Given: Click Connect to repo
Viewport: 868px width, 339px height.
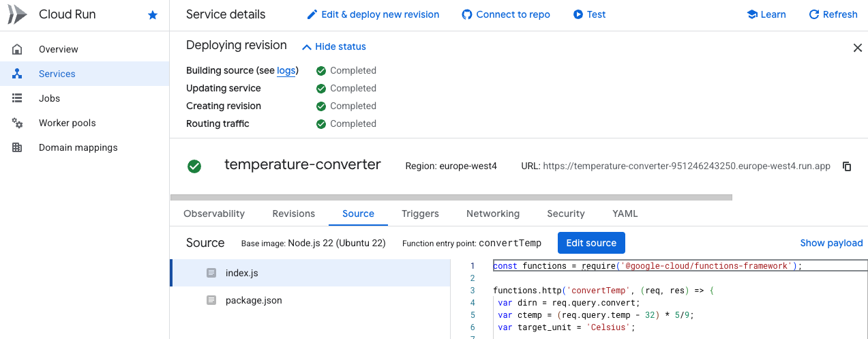Looking at the screenshot, I should pyautogui.click(x=506, y=14).
